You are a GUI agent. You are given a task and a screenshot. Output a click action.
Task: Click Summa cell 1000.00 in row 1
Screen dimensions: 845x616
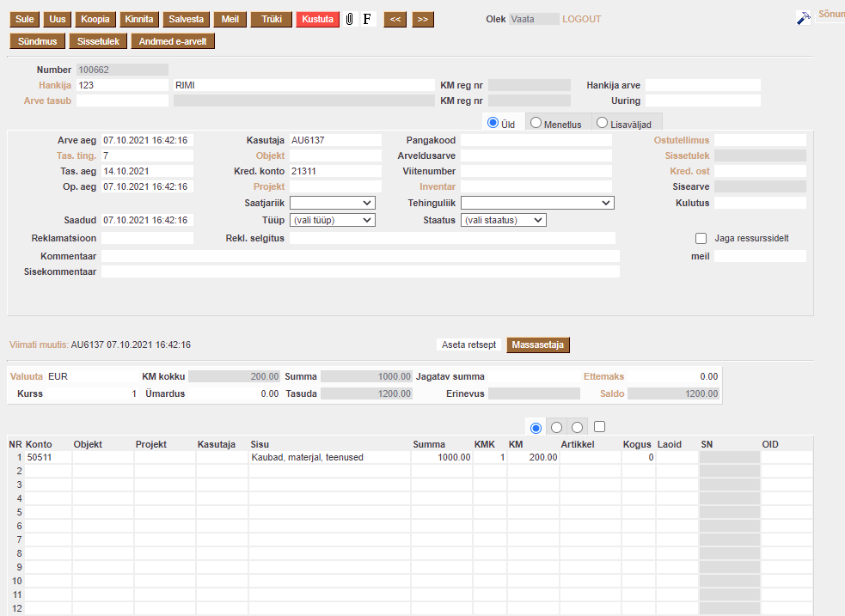pos(442,457)
